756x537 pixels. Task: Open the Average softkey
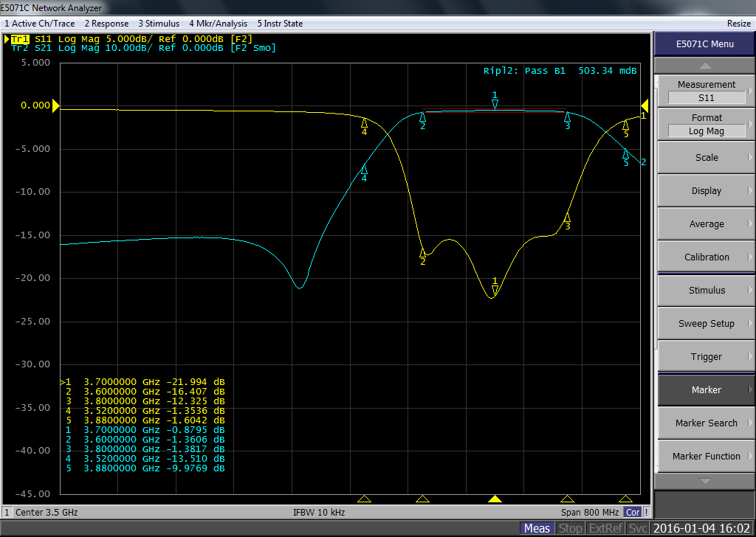point(706,224)
